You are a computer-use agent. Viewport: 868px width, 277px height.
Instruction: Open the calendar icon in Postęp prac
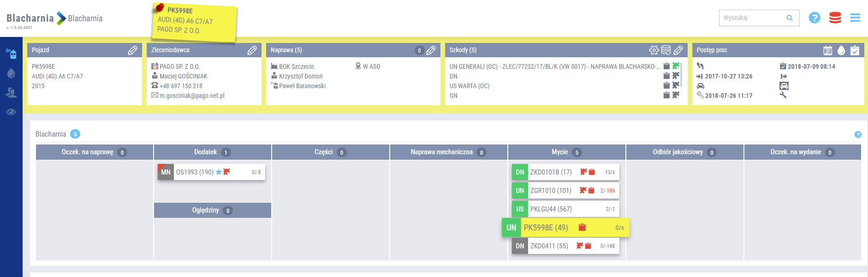(x=828, y=50)
